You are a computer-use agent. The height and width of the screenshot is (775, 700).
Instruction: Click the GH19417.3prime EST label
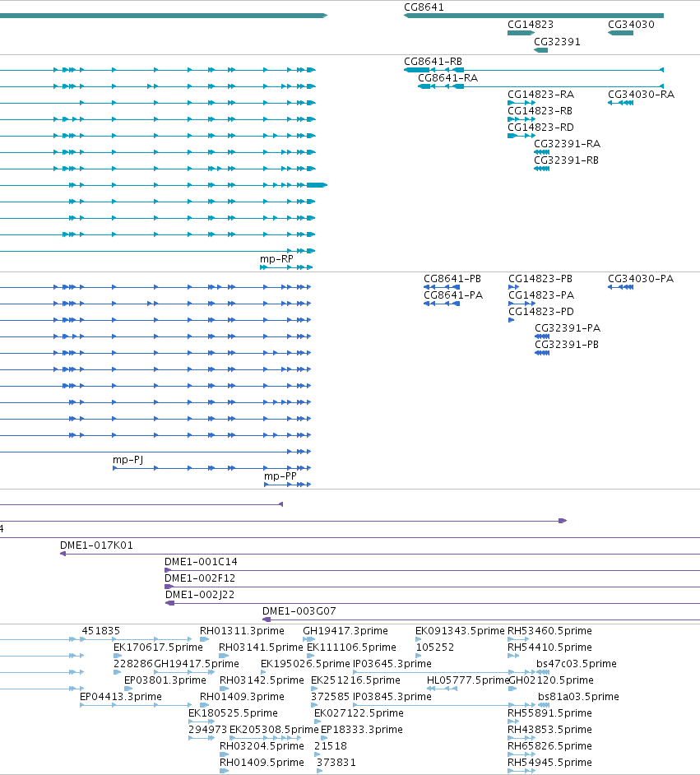(x=345, y=631)
